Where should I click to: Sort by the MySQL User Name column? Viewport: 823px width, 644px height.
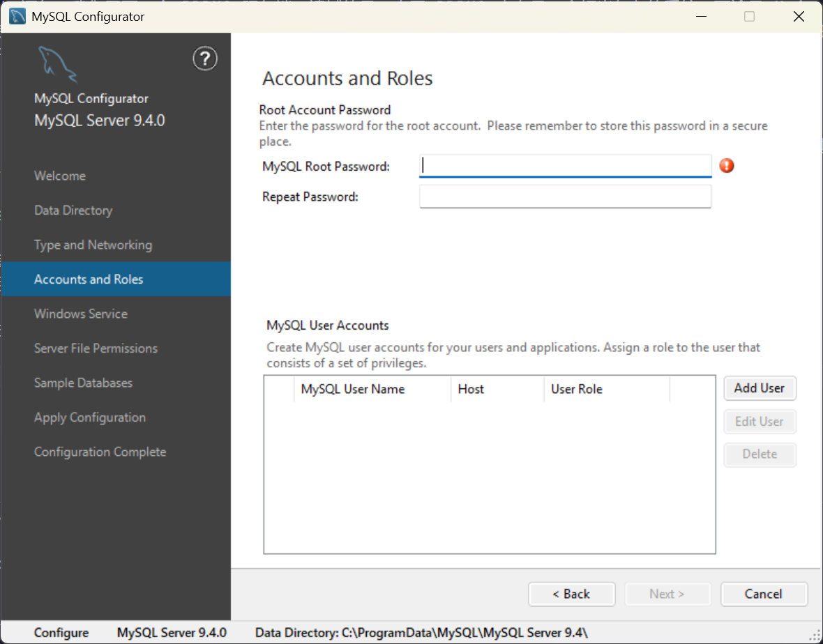point(353,389)
